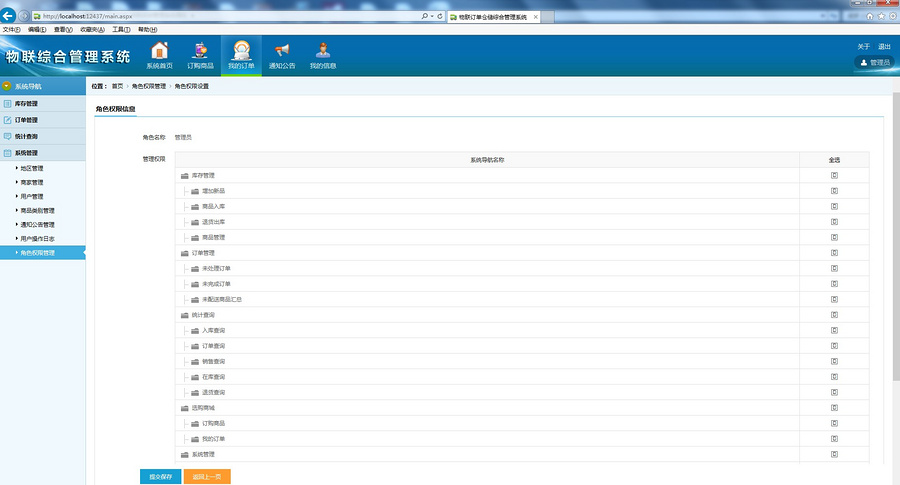Click the browser settings gear icon

pos(893,16)
